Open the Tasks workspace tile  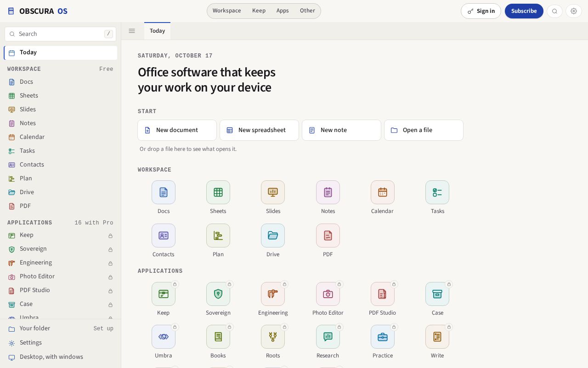click(x=437, y=192)
